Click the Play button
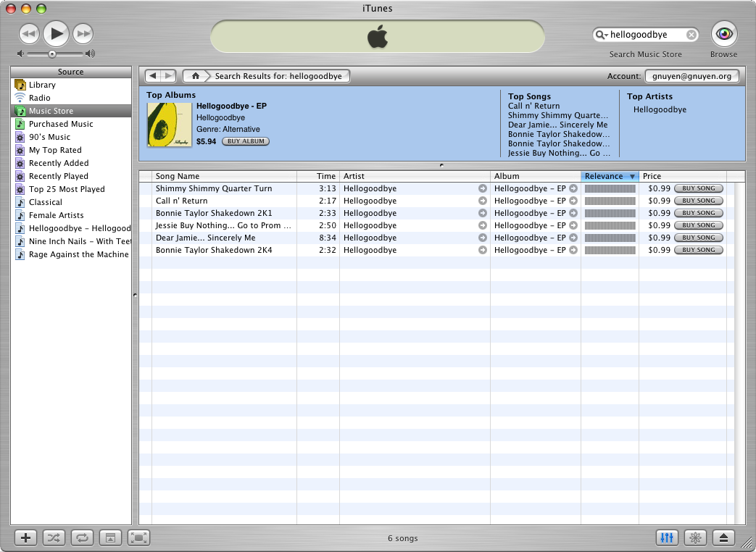The height and width of the screenshot is (552, 756). pos(57,34)
